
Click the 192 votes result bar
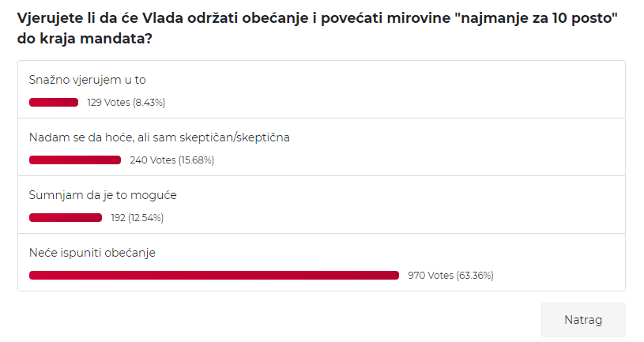pyautogui.click(x=66, y=217)
